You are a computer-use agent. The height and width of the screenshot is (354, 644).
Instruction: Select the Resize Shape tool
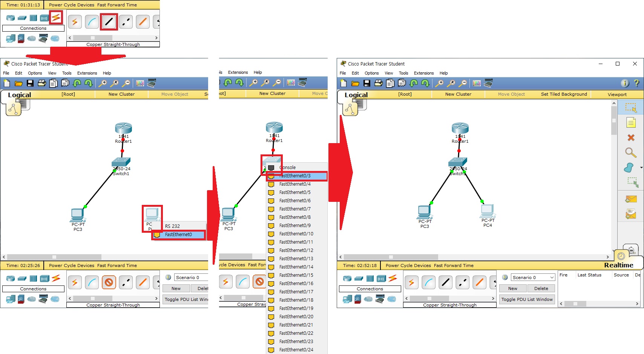[x=633, y=183]
